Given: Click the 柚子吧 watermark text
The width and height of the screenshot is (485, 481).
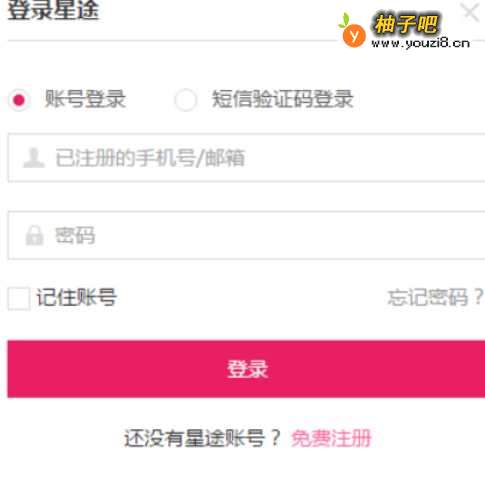Looking at the screenshot, I should click(406, 24).
